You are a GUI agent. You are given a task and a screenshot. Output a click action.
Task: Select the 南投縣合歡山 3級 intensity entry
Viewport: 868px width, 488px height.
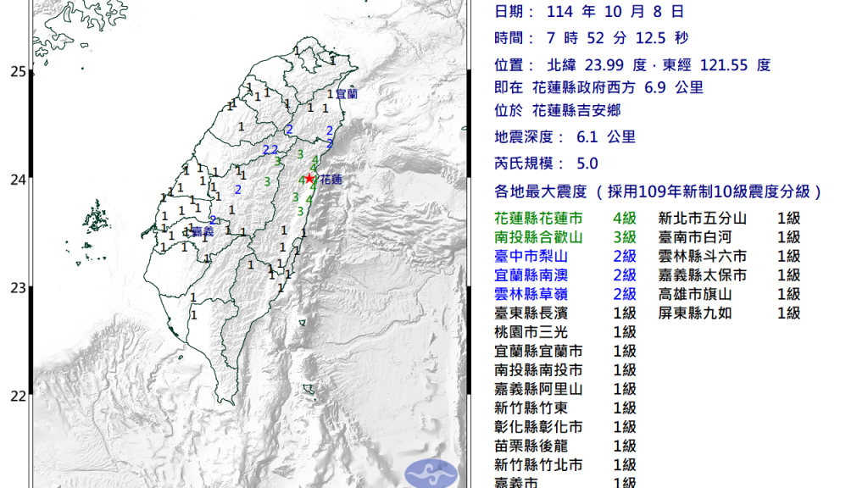tap(565, 237)
